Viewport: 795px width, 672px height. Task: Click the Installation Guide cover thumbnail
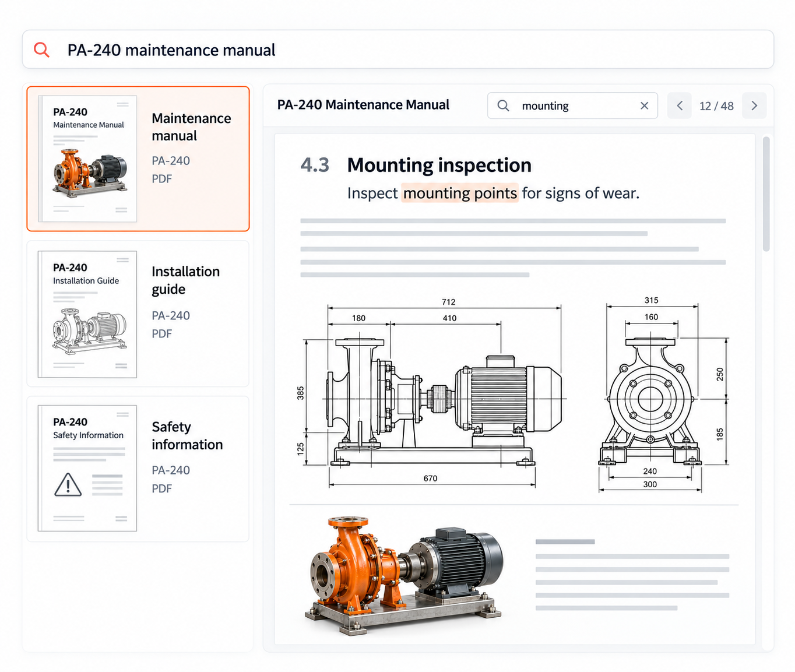click(x=87, y=314)
